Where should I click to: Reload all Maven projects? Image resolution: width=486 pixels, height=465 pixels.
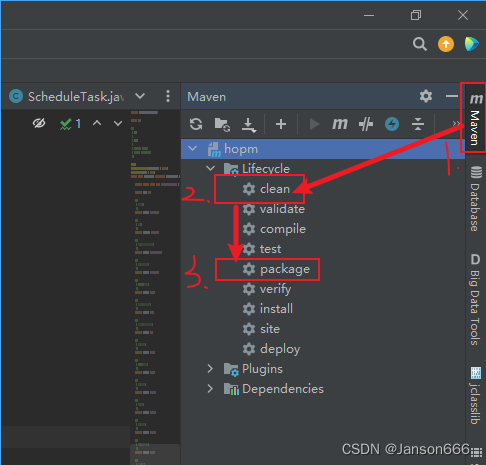pyautogui.click(x=196, y=124)
